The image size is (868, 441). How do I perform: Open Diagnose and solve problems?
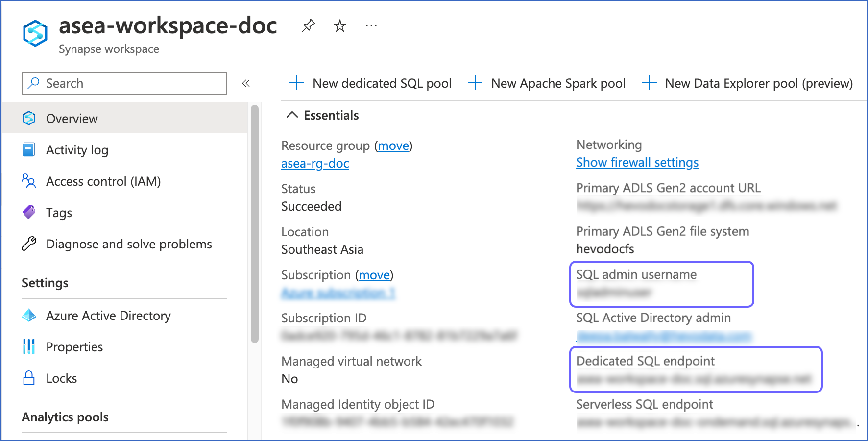(x=124, y=244)
